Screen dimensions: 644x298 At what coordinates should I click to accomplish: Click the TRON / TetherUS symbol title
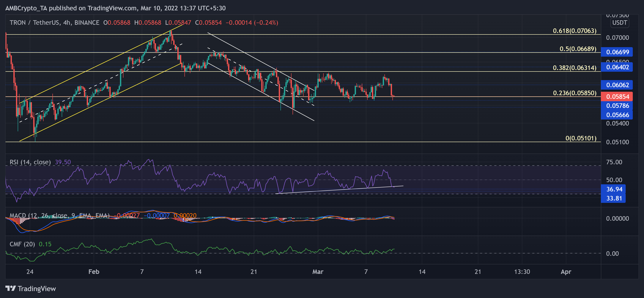[x=34, y=23]
